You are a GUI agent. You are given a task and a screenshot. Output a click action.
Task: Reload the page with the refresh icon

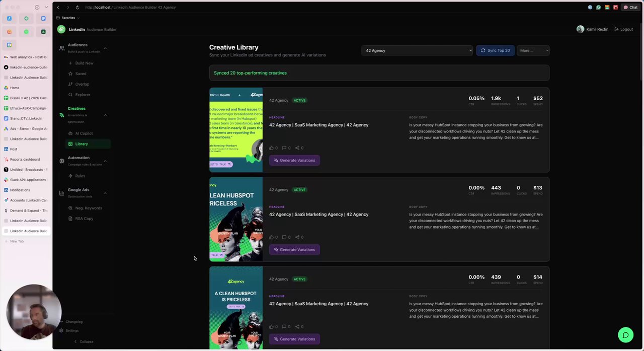(77, 8)
